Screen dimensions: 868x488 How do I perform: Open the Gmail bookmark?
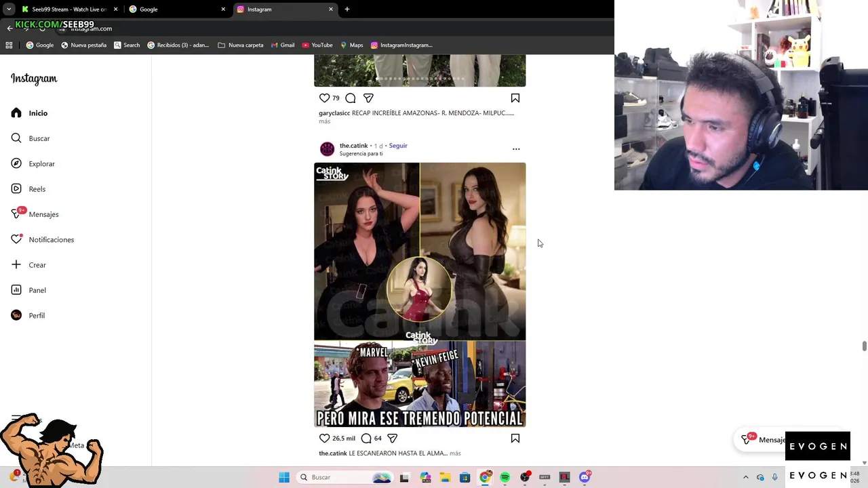pos(282,45)
